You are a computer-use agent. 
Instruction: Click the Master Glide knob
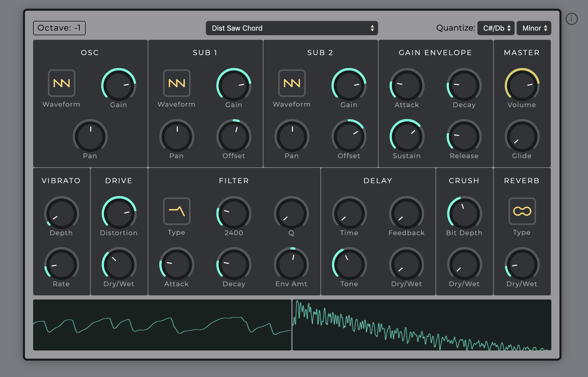click(522, 137)
